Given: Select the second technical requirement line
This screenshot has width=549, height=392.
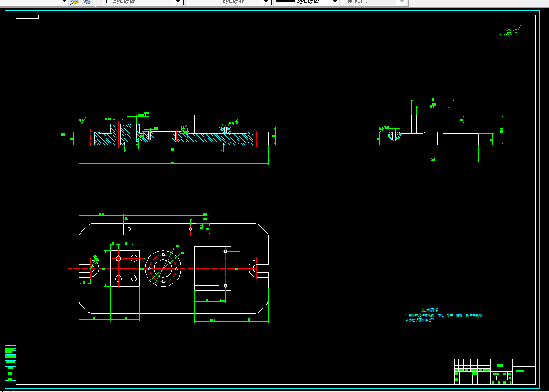Looking at the screenshot, I should [x=421, y=320].
